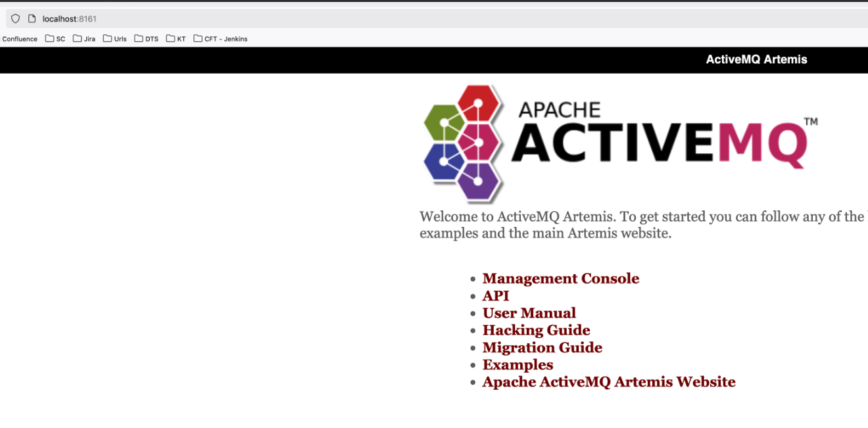
Task: Click the shield tracking protection icon
Action: 16,18
